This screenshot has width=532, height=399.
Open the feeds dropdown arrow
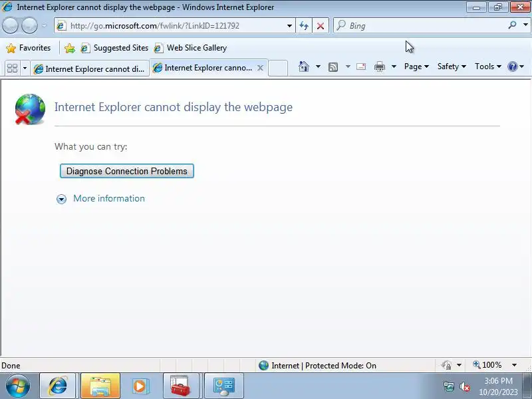[x=348, y=66]
